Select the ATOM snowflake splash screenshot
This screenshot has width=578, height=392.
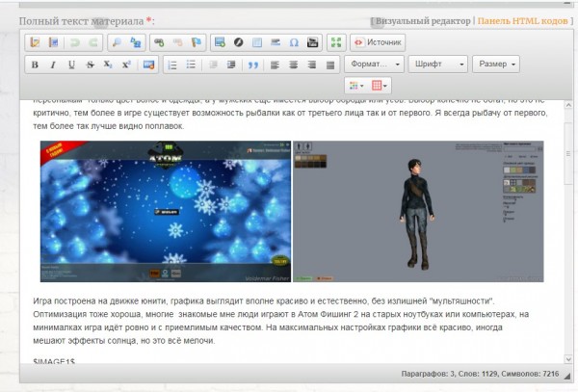click(x=166, y=212)
